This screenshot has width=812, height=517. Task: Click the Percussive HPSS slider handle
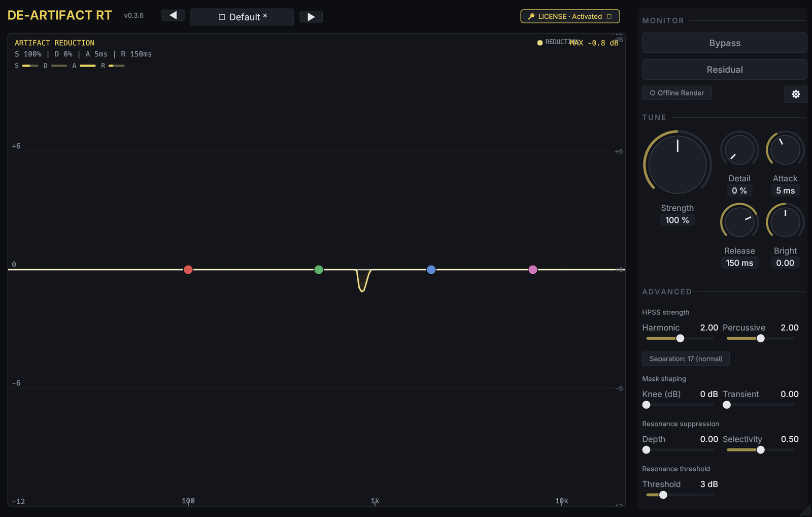tap(761, 338)
